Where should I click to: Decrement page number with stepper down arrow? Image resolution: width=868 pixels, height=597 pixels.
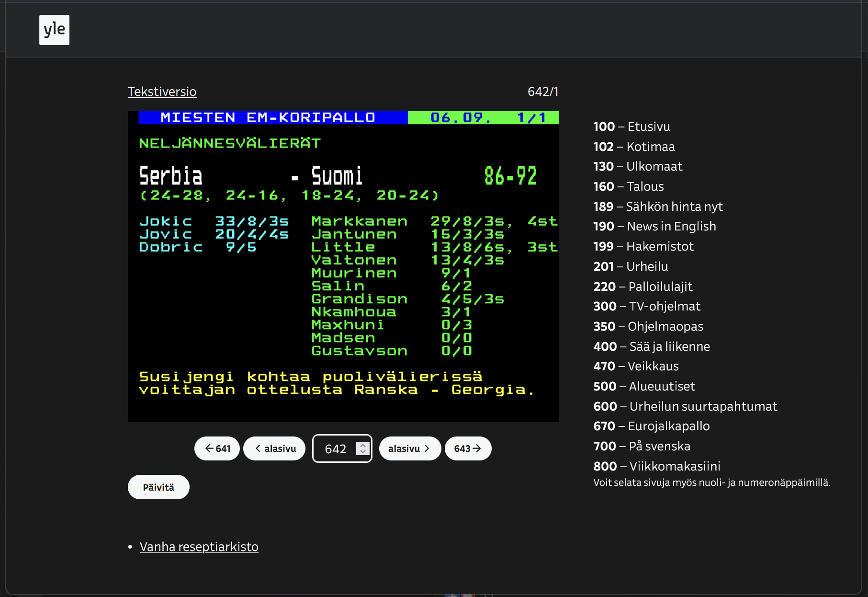363,452
